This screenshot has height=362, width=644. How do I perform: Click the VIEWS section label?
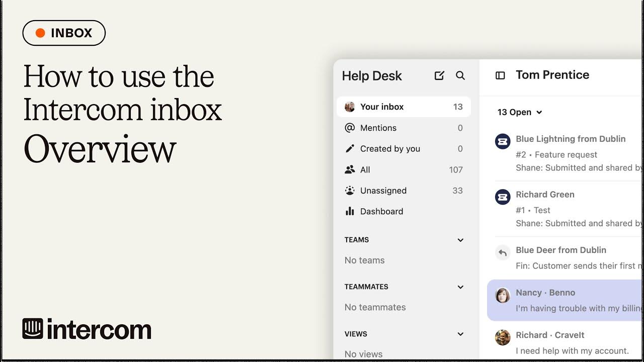[x=356, y=334]
